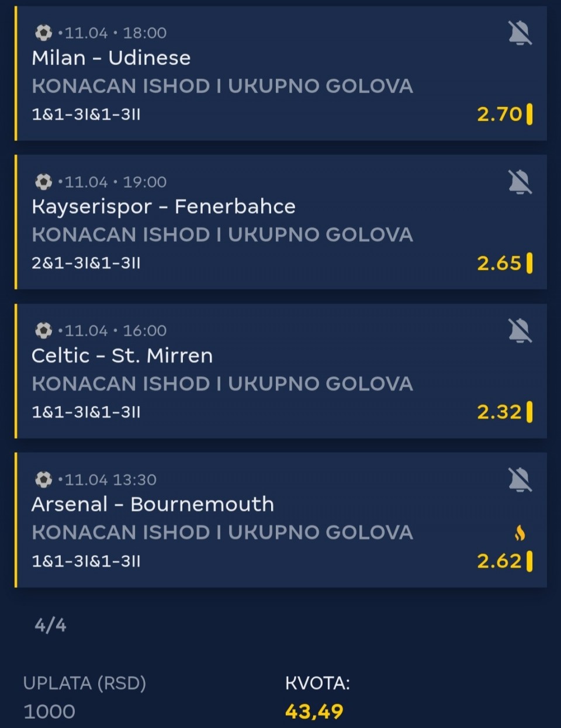Toggle notification bell for Arsenal - Bournemouth

click(x=520, y=480)
